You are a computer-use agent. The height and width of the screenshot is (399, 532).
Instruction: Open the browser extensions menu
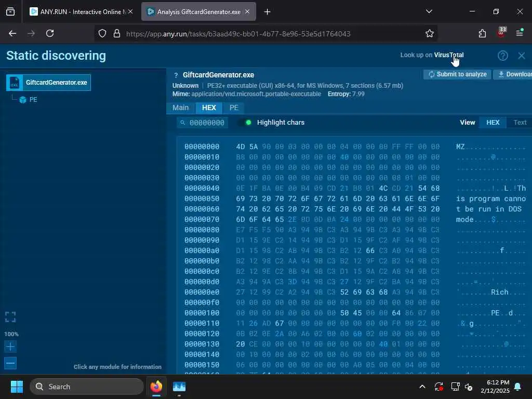coord(482,33)
